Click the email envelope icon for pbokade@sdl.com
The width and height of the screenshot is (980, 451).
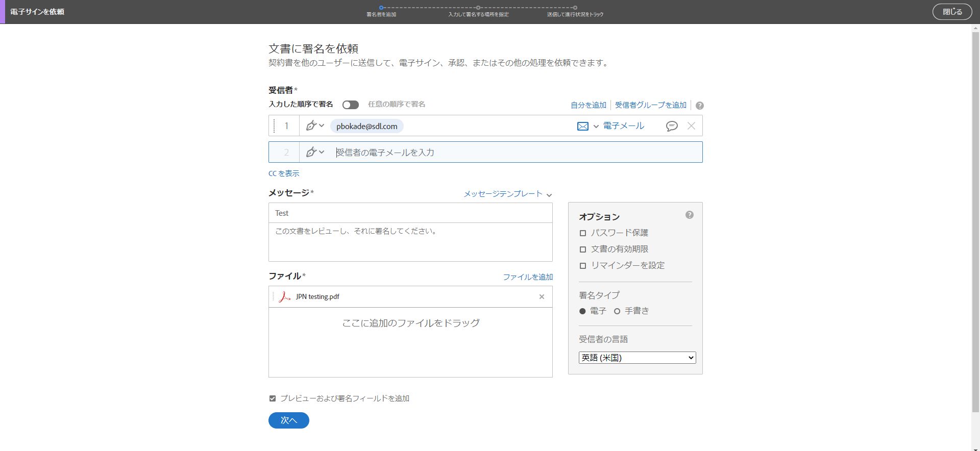[x=582, y=126]
